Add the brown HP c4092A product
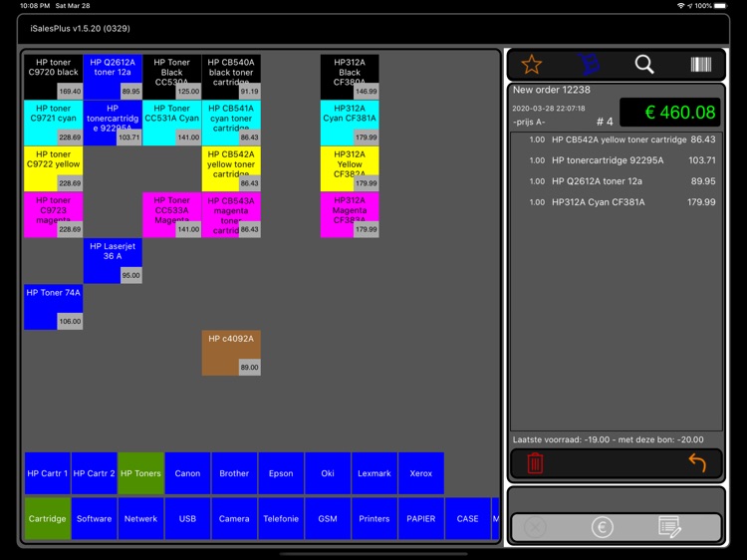 pyautogui.click(x=231, y=353)
